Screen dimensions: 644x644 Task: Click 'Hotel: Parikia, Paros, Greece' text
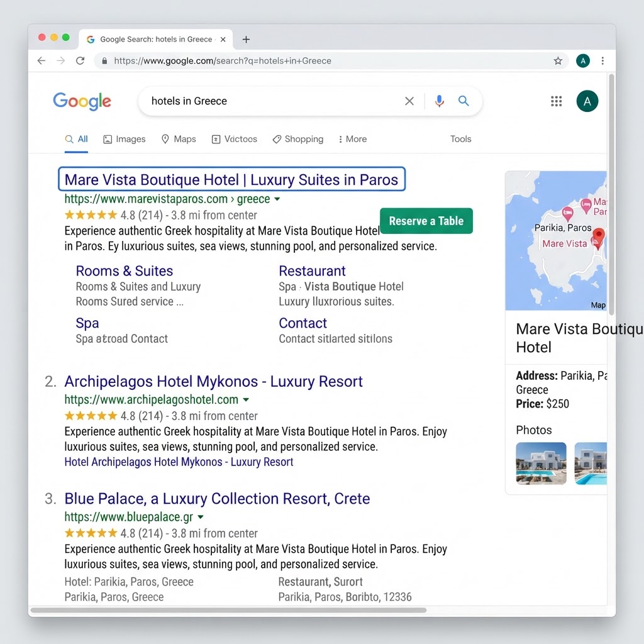129,582
